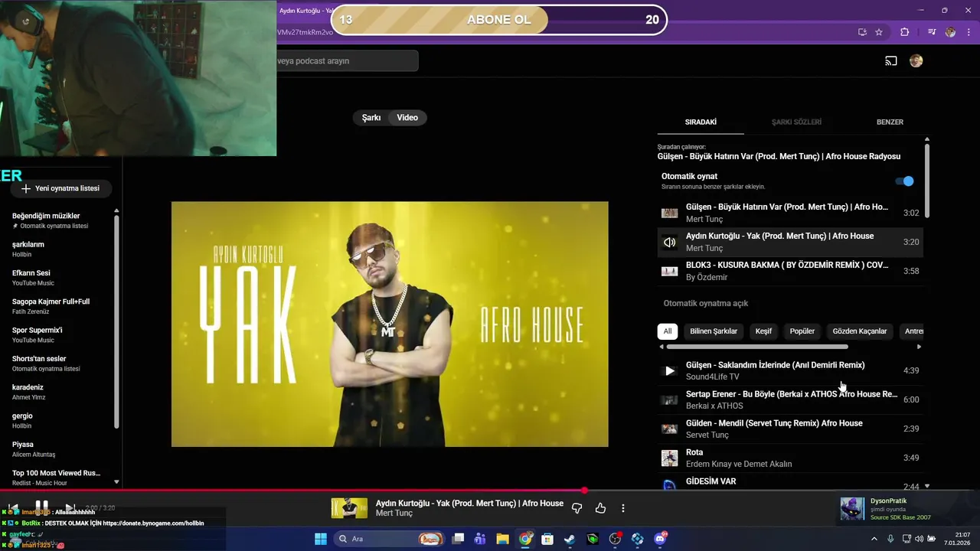Select the Bilinen Şarkılar filter chip
This screenshot has height=551, width=980.
tap(714, 331)
